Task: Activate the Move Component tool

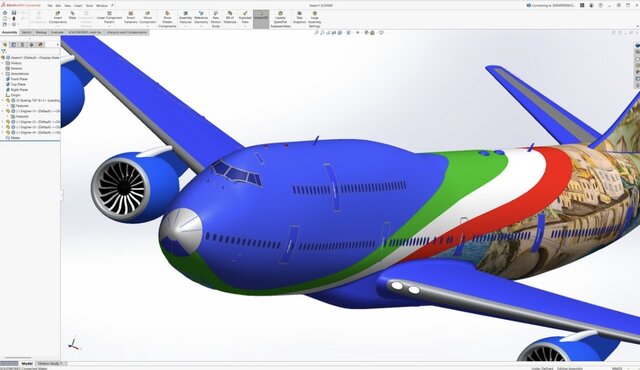Action: pyautogui.click(x=148, y=18)
